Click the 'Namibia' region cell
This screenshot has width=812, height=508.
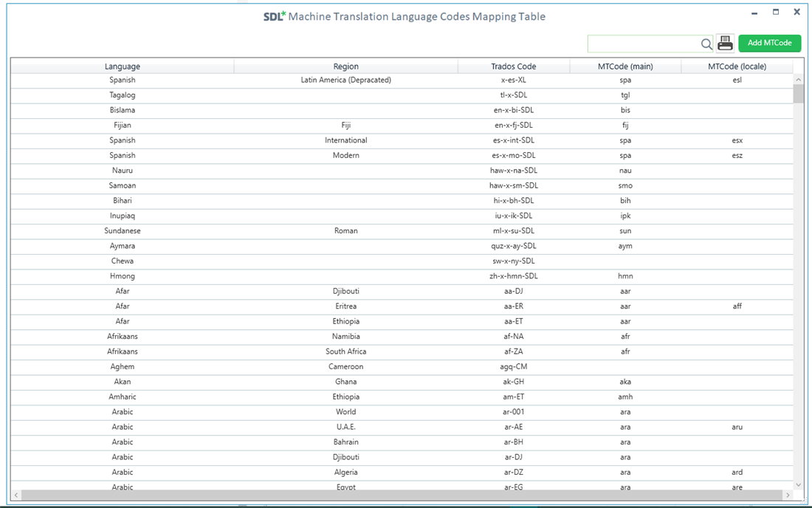(x=346, y=336)
